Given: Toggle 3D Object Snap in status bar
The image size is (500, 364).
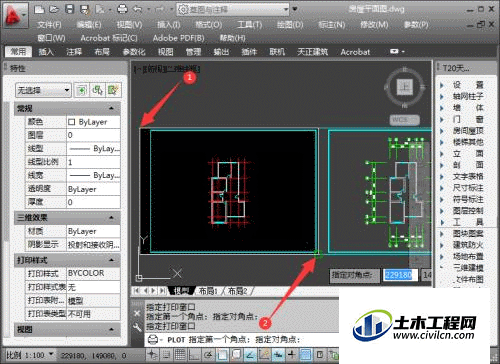Looking at the screenshot, I should point(236,355).
